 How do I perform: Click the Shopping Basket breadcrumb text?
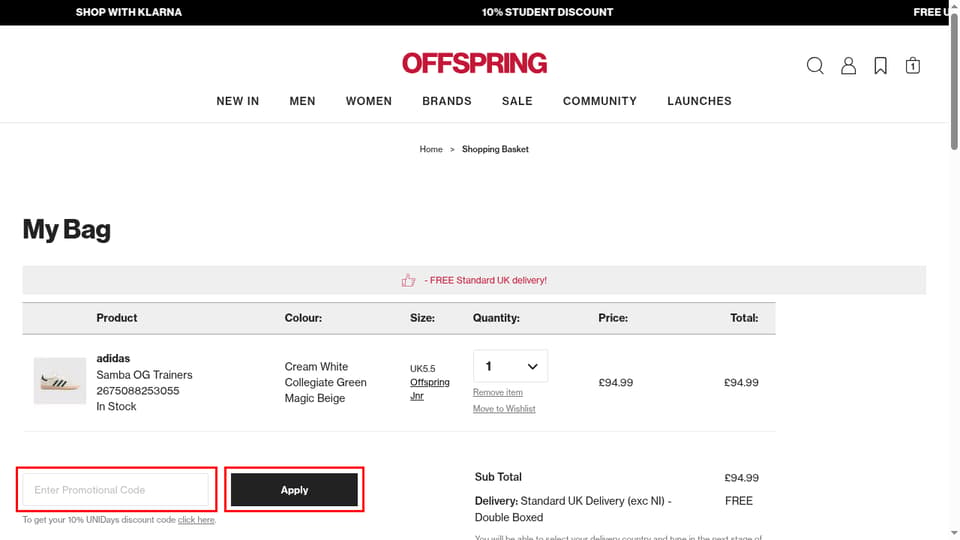coord(495,149)
